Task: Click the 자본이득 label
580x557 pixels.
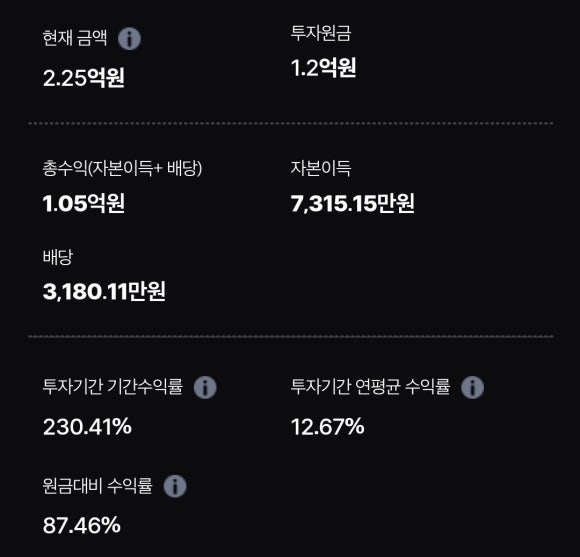Action: 321,168
